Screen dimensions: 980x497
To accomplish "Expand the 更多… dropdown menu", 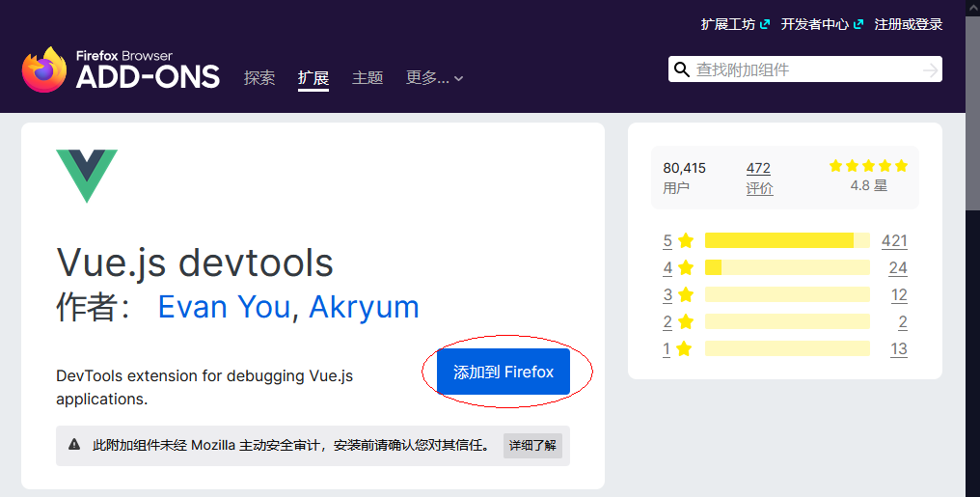I will coord(434,77).
